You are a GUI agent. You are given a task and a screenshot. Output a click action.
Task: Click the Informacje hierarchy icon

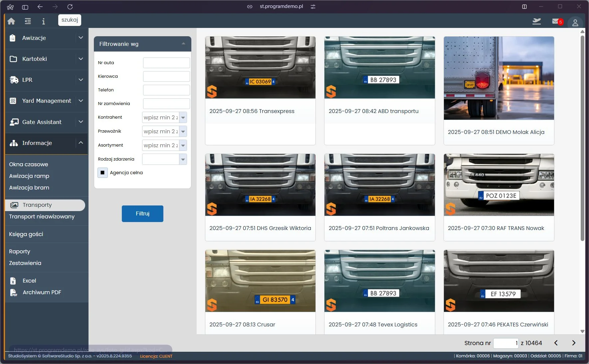click(14, 143)
